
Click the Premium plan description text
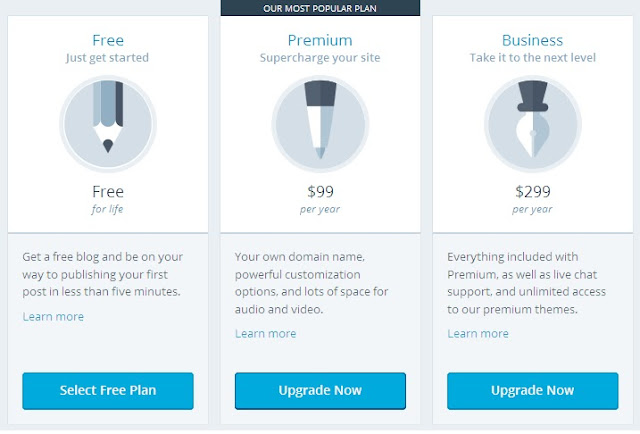pos(311,283)
